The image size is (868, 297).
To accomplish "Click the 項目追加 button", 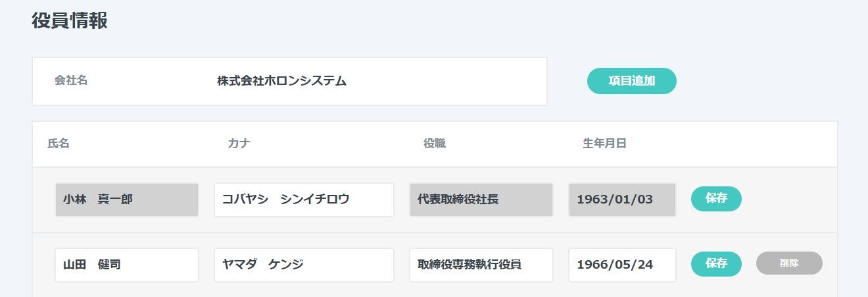I will click(x=631, y=81).
